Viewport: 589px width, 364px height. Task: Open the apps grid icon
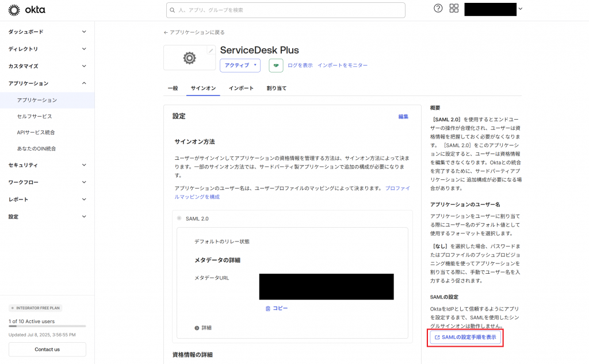pyautogui.click(x=454, y=8)
